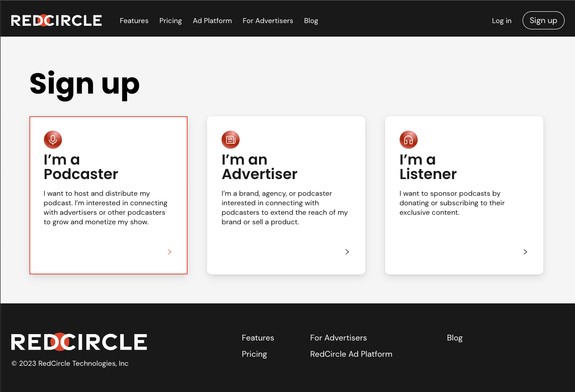
Task: Select the "I'm a Podcaster" heading
Action: click(81, 167)
